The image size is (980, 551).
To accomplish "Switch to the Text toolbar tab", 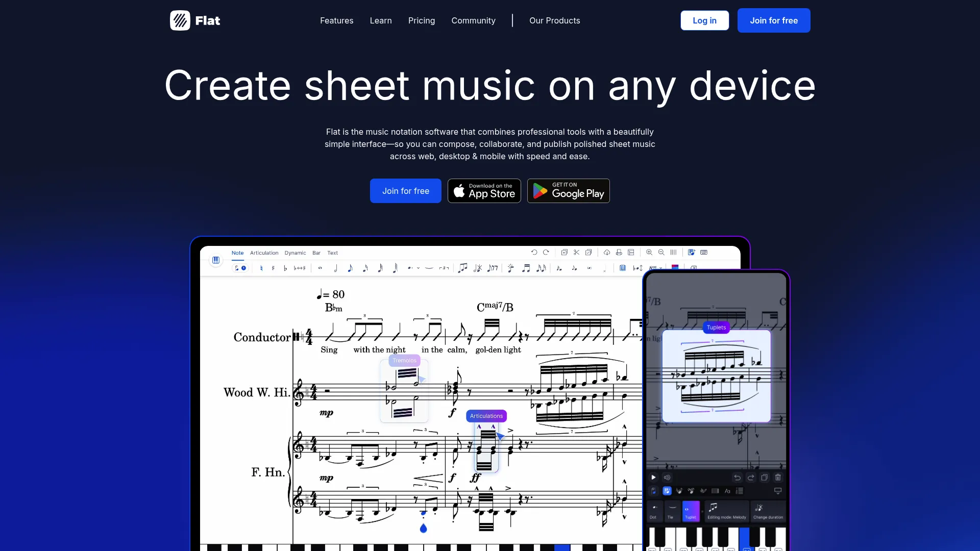I will [x=333, y=253].
